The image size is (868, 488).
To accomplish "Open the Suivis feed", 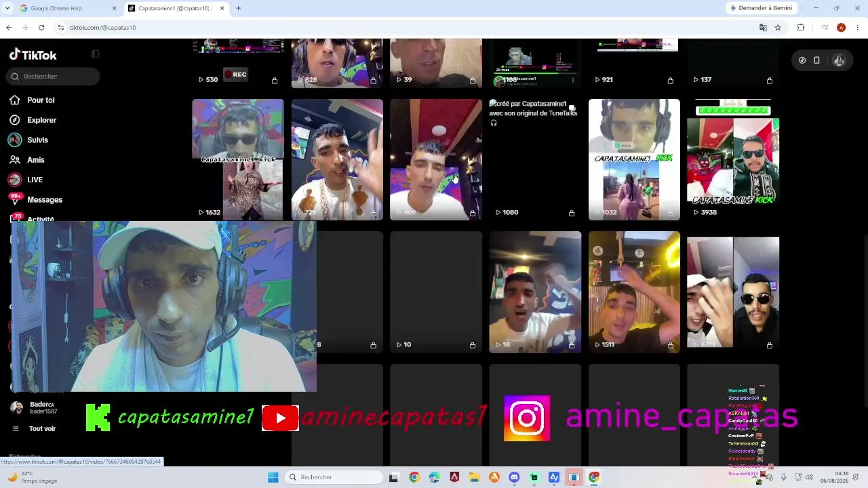I will coord(37,140).
